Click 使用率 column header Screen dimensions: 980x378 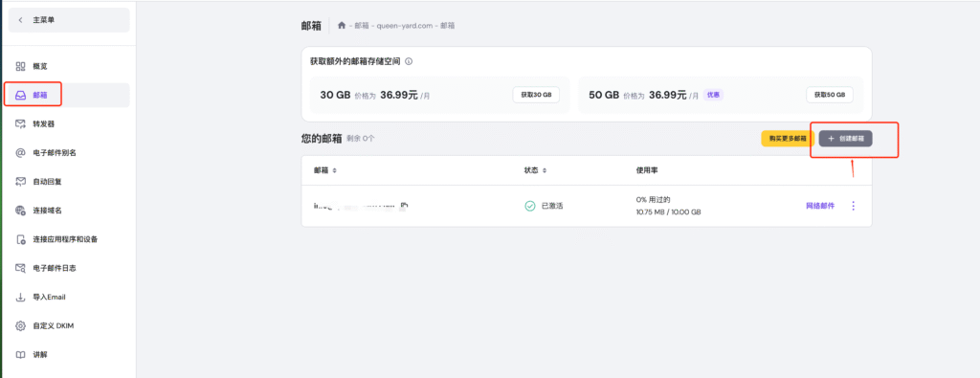tap(647, 170)
